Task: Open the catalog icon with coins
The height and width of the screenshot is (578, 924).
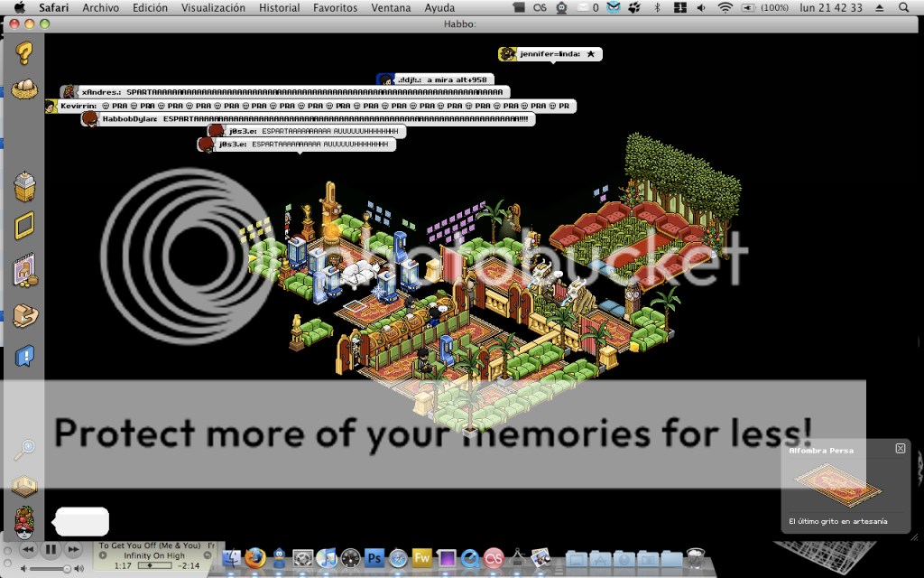Action: (x=24, y=271)
